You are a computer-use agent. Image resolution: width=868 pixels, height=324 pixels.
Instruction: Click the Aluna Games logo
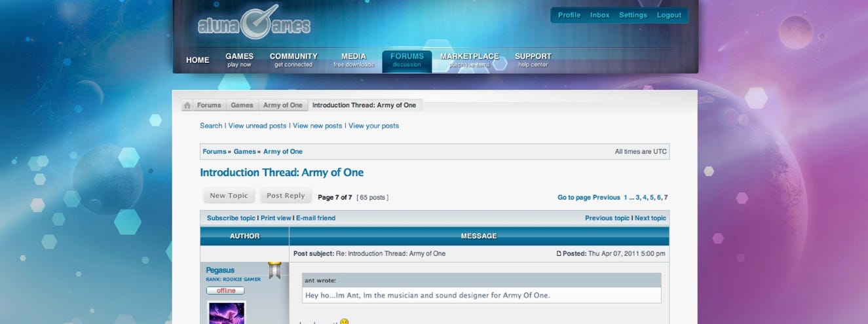pyautogui.click(x=254, y=23)
